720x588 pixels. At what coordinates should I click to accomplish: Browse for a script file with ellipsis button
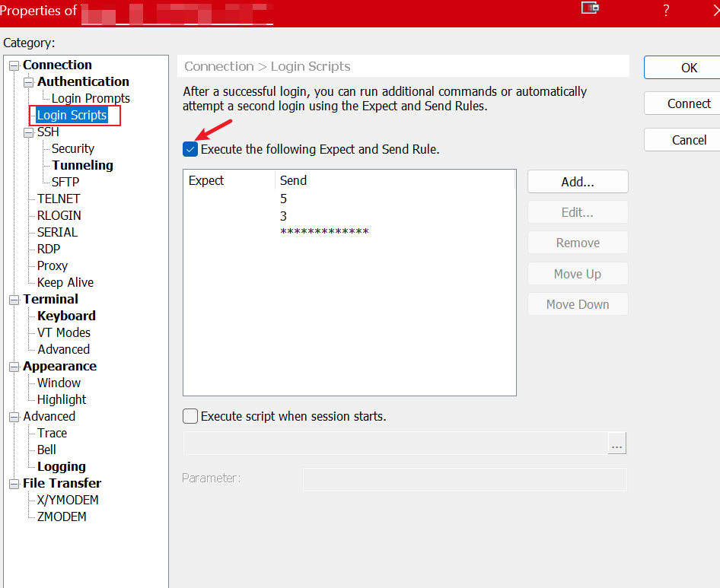point(617,443)
